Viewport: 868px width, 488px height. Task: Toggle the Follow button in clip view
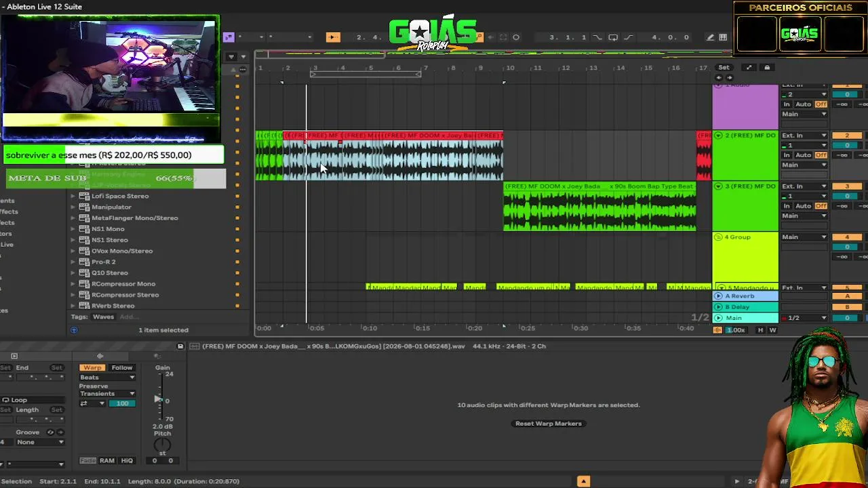coord(122,367)
